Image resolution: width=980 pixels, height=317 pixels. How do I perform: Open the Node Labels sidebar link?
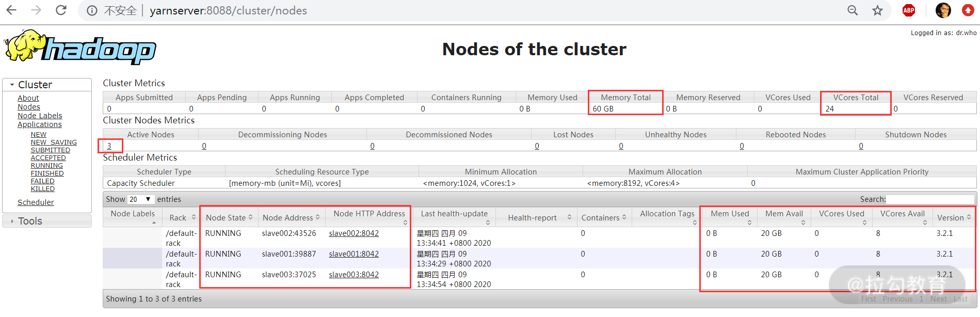point(40,116)
